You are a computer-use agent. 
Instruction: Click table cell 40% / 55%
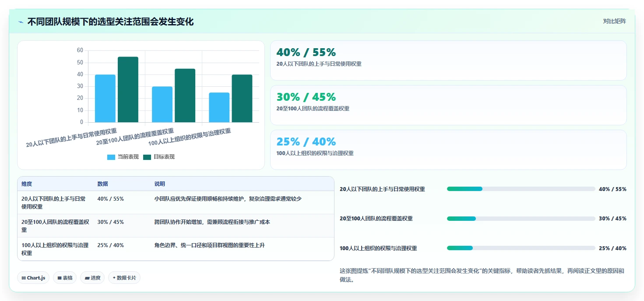111,199
